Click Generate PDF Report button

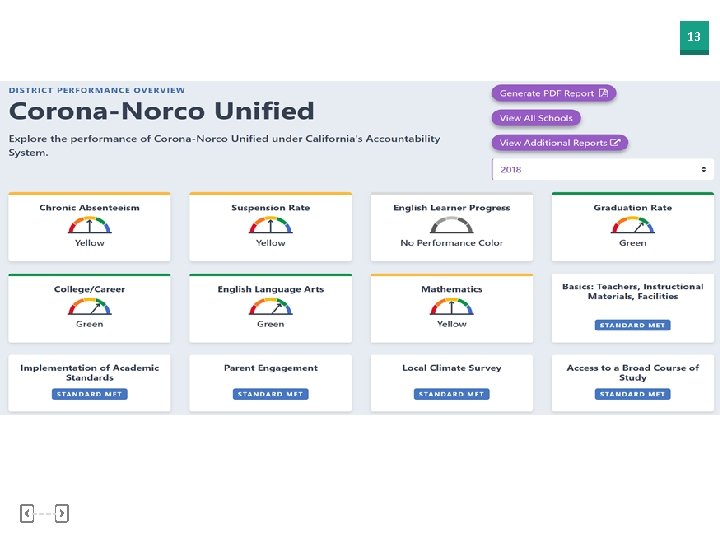(x=554, y=93)
